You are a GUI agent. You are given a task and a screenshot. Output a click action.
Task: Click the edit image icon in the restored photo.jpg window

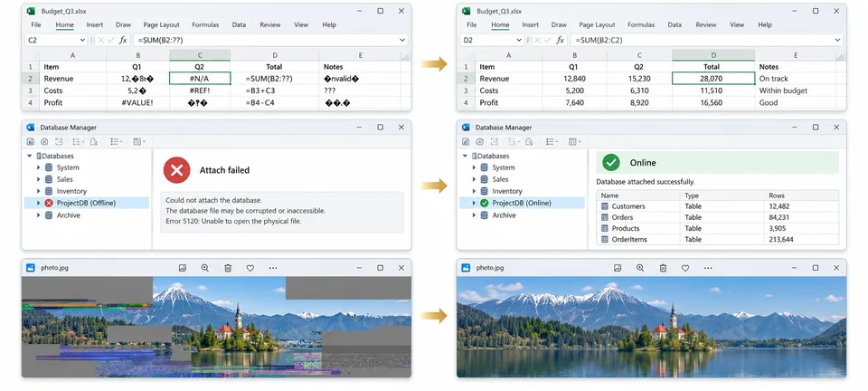(618, 268)
